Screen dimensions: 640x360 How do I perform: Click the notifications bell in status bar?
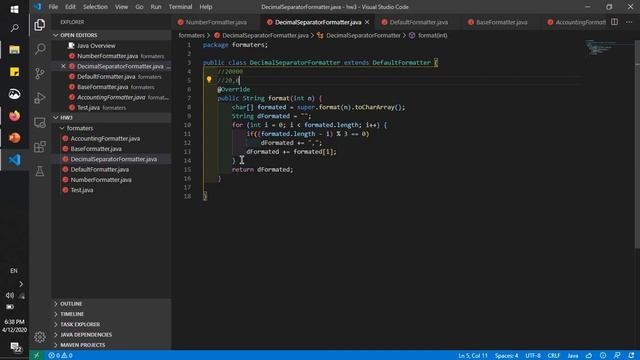click(x=631, y=356)
